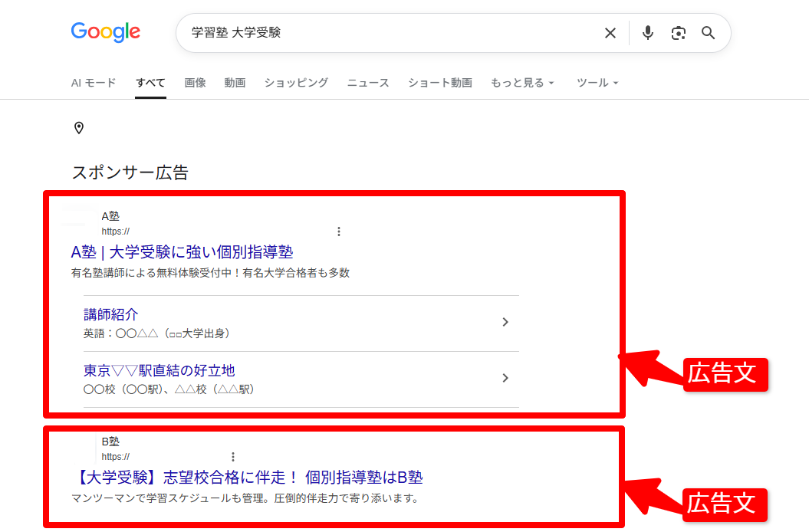
Task: Open the 東京▽▽駅直結の好立地 sitelink
Action: click(x=159, y=370)
